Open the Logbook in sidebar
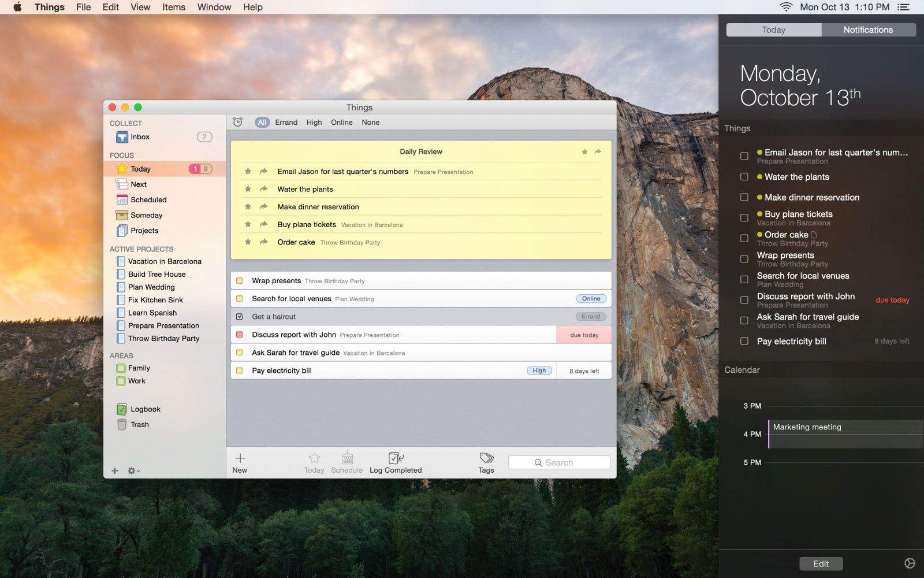 coord(145,409)
